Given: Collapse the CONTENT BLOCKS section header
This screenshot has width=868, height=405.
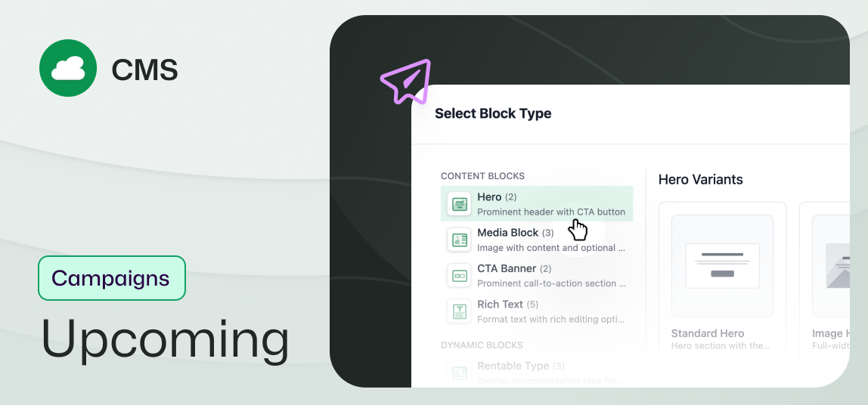Looking at the screenshot, I should point(482,176).
